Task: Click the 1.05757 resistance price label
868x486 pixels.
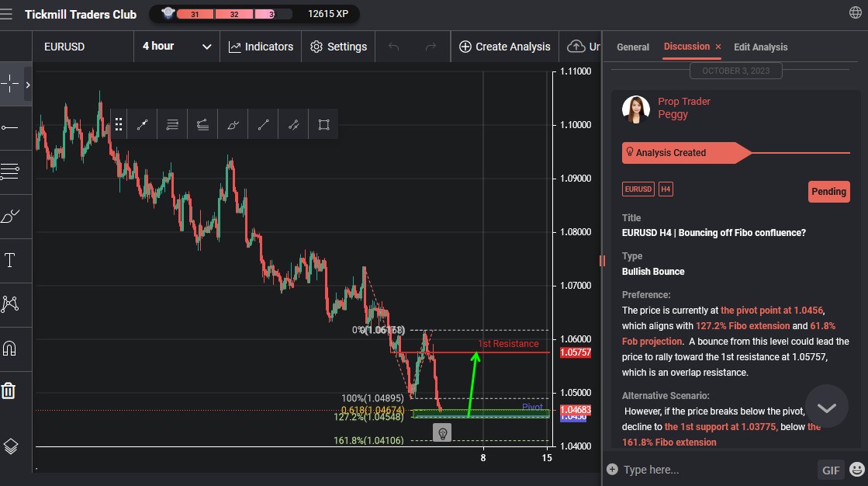Action: coord(575,352)
